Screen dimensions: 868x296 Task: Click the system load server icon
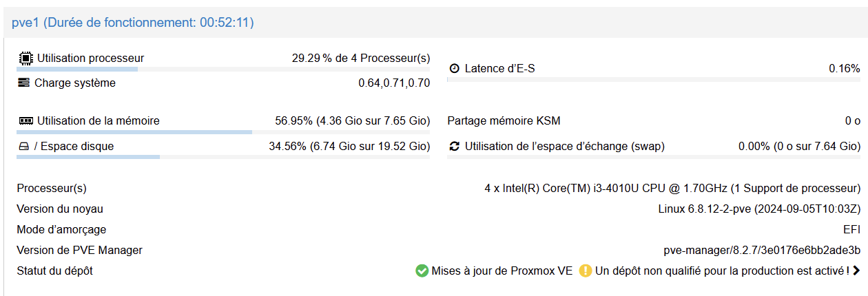pos(24,83)
